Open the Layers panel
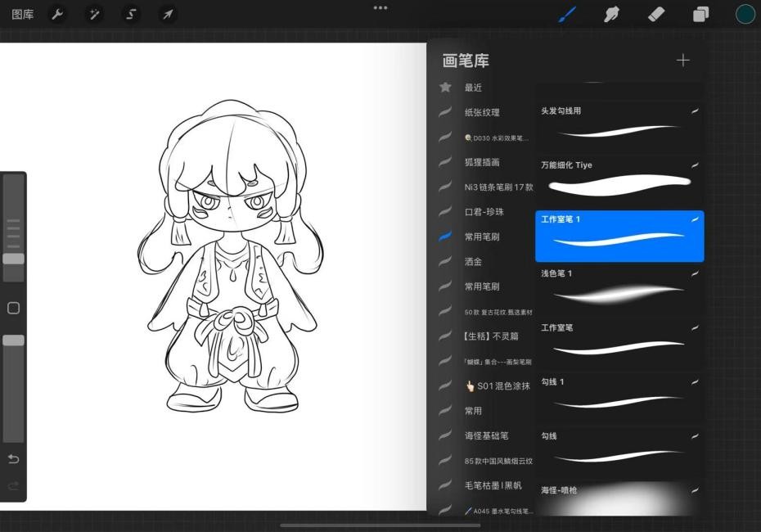The height and width of the screenshot is (532, 761). (x=700, y=14)
